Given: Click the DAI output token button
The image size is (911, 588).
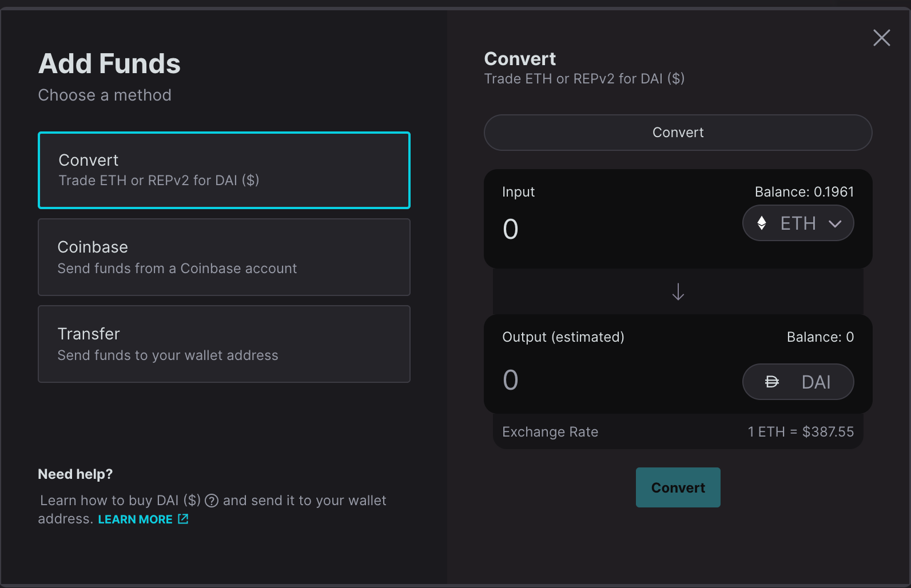Looking at the screenshot, I should tap(798, 382).
